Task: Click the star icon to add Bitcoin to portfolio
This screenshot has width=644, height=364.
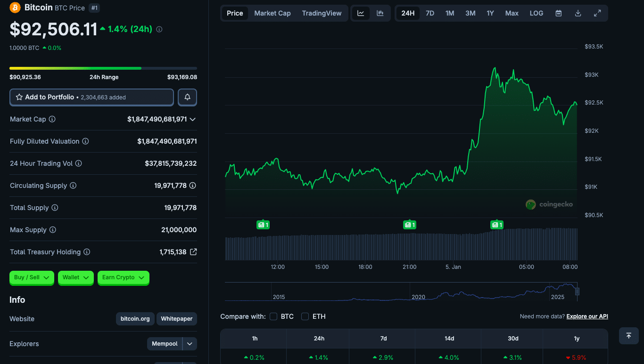Action: click(x=19, y=97)
